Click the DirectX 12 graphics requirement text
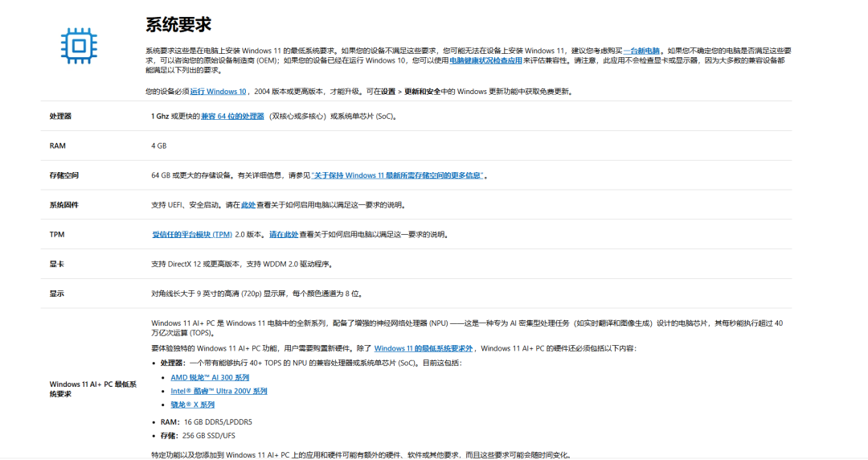The image size is (868, 460). 243,265
